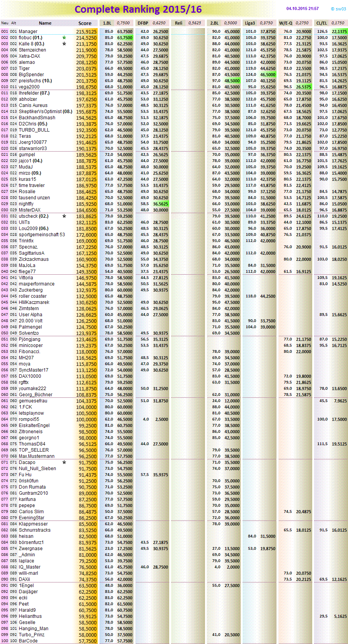Select the name 'youmake222'
Viewport: 348px width, 644px height.
tap(32, 389)
